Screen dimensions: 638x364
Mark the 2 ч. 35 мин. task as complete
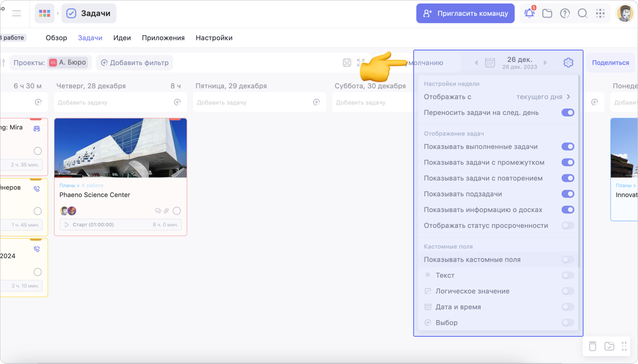click(38, 151)
